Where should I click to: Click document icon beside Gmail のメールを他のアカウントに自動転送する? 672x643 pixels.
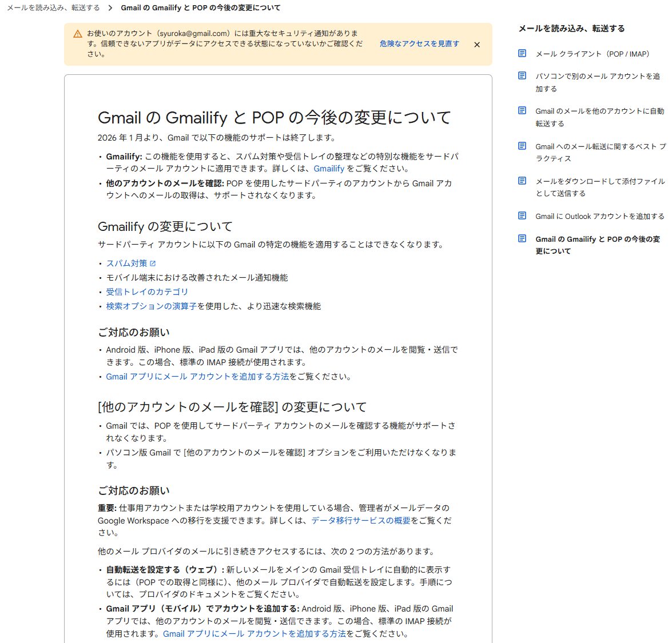point(522,110)
